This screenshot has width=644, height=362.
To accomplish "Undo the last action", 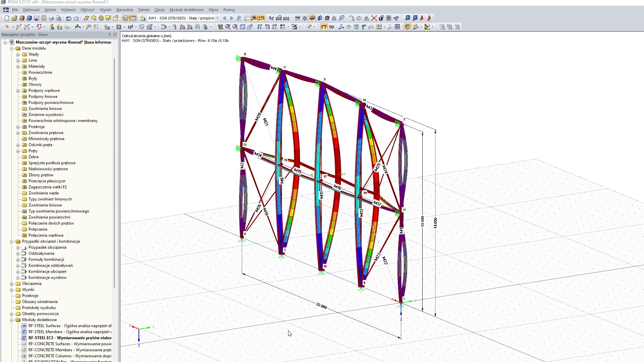I will pyautogui.click(x=69, y=18).
